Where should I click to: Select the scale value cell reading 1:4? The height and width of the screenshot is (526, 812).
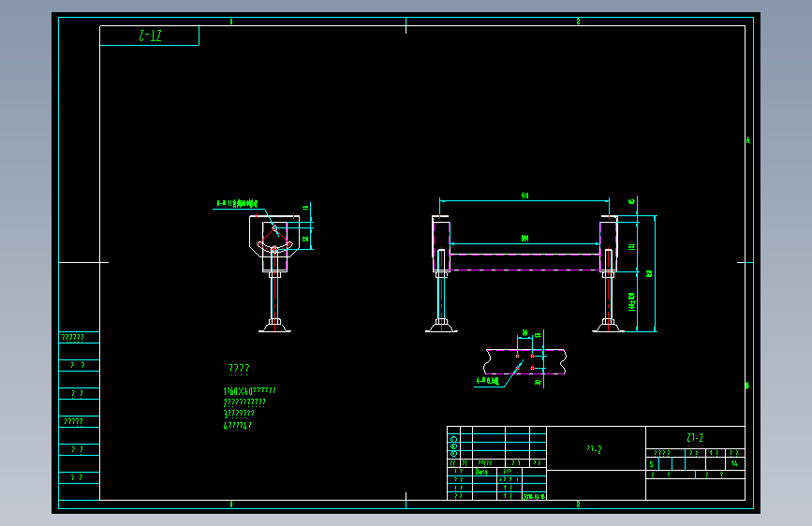click(x=734, y=464)
